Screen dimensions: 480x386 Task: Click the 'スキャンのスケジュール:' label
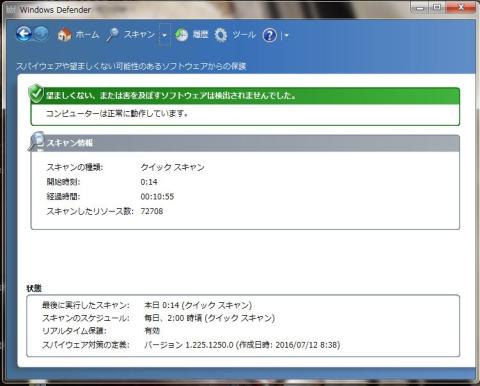click(x=86, y=318)
